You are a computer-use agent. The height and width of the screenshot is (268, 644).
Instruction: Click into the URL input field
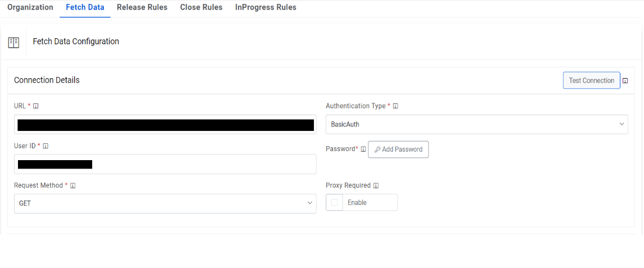click(165, 125)
